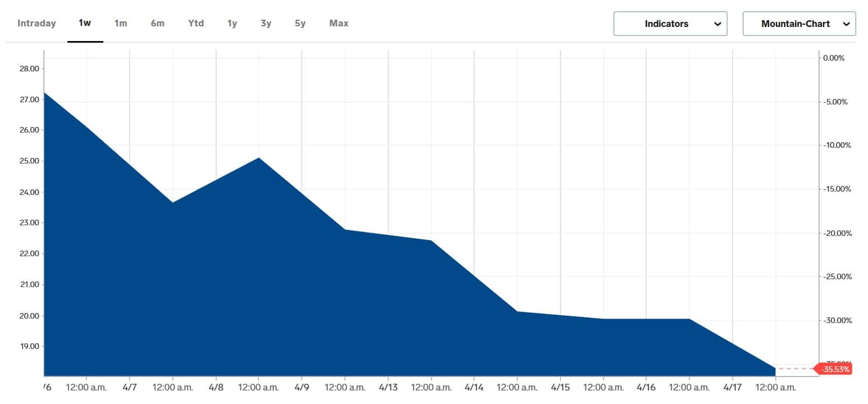Select the 1w time range tab
Screen dimensions: 868x404
[85, 24]
